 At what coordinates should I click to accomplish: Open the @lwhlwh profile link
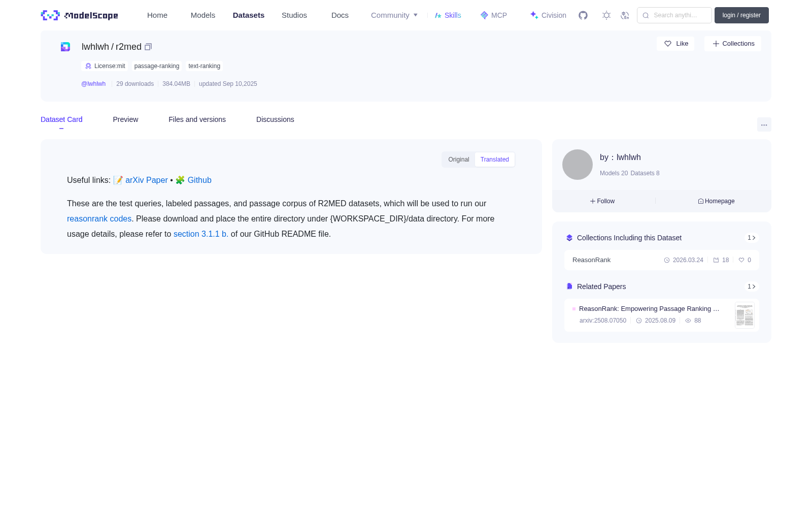(x=93, y=84)
